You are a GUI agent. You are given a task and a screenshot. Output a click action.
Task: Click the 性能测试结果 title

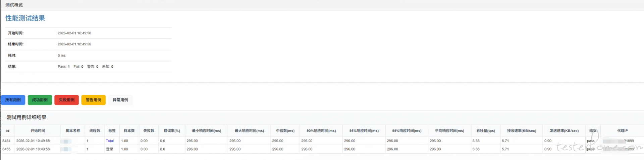click(x=25, y=18)
